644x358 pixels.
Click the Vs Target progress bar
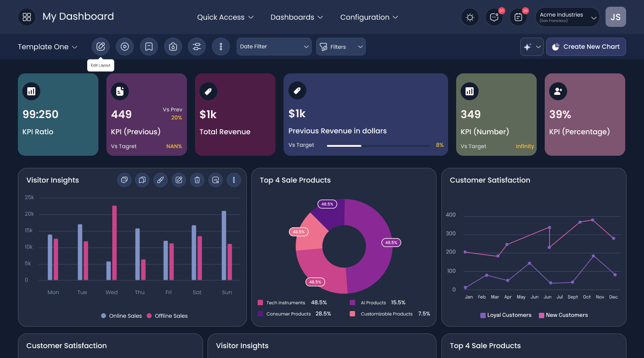coord(378,145)
